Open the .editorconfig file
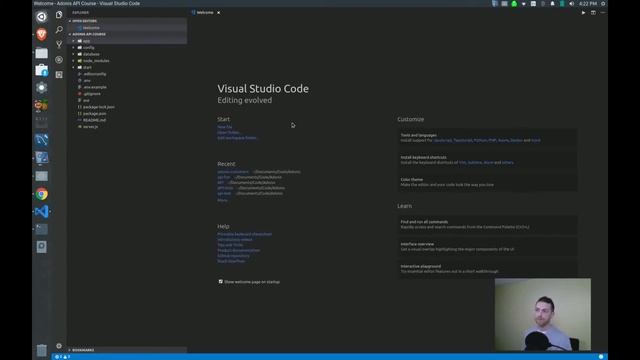 coord(128,74)
